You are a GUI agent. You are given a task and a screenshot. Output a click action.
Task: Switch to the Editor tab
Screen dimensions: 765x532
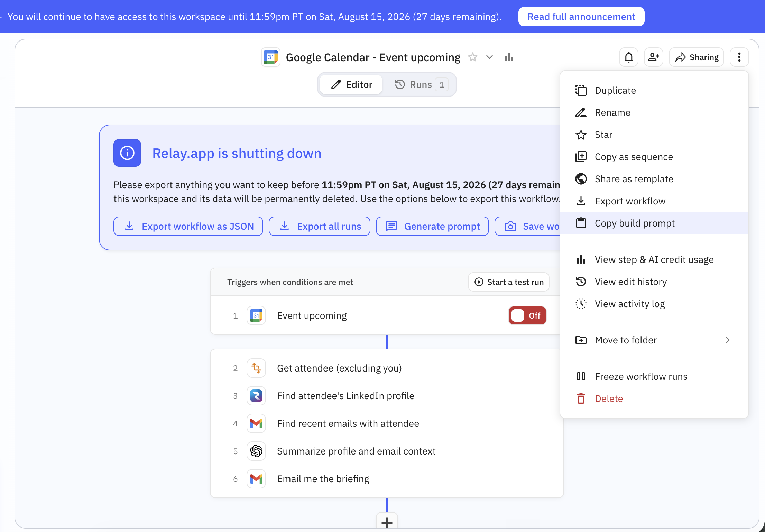point(351,84)
